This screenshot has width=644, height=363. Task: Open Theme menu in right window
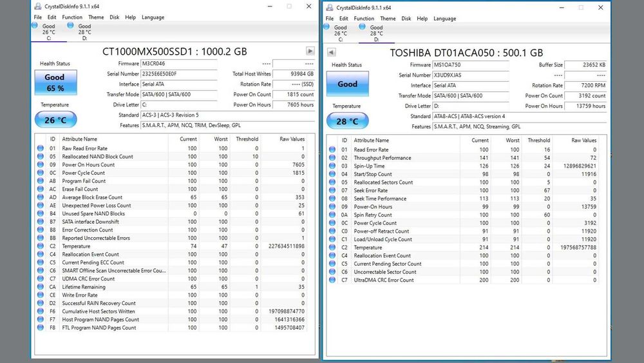click(x=388, y=19)
